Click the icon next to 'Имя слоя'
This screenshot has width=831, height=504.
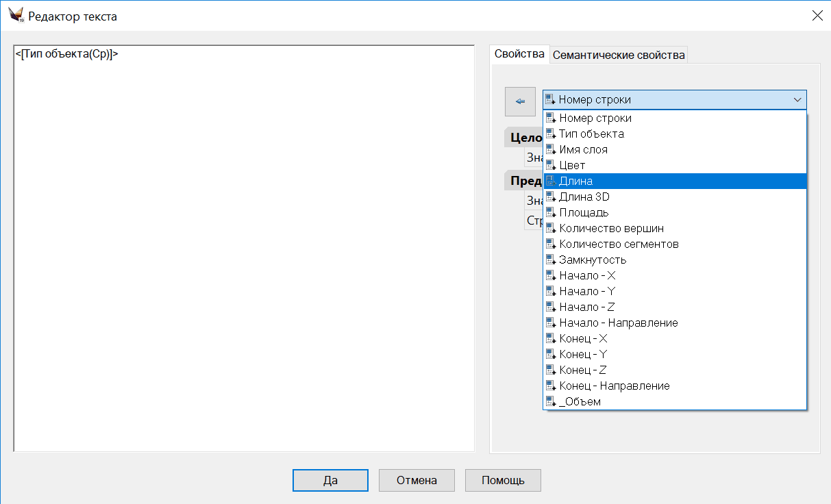coord(550,150)
